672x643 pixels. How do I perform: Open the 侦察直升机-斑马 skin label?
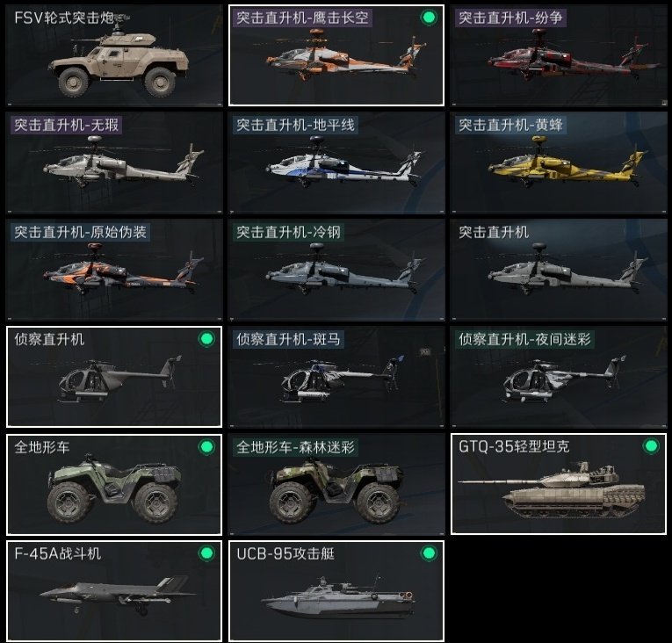[x=288, y=339]
